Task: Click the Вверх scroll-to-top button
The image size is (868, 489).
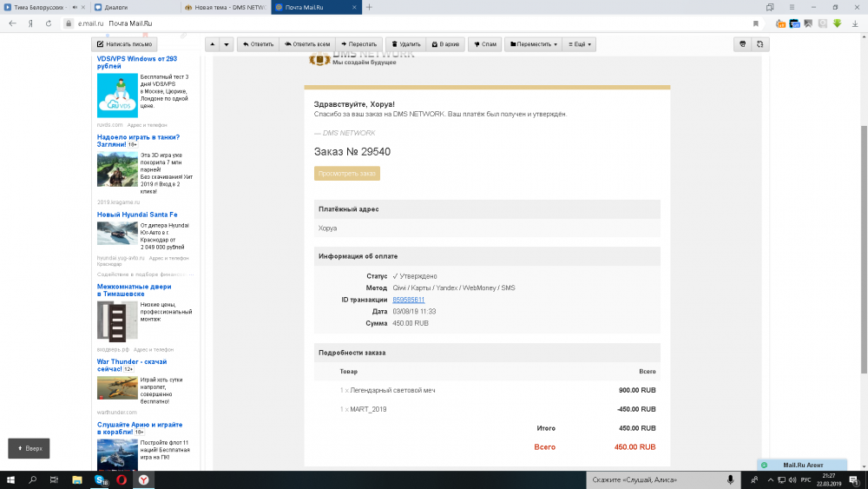Action: [29, 448]
